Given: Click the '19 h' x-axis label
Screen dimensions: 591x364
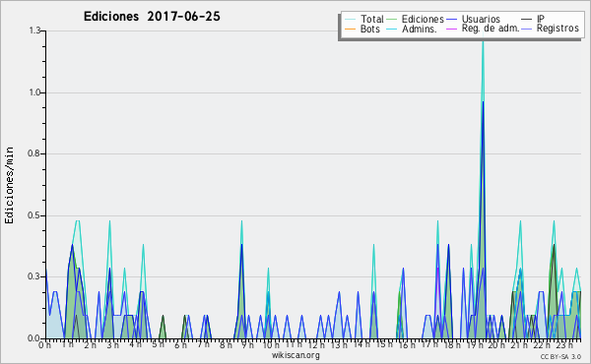Looking at the screenshot, I should 475,345.
